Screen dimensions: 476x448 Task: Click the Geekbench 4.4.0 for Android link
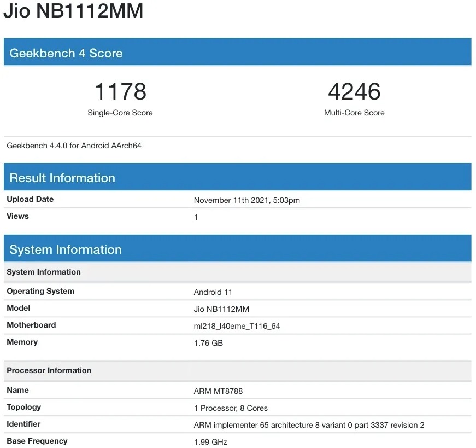point(74,146)
